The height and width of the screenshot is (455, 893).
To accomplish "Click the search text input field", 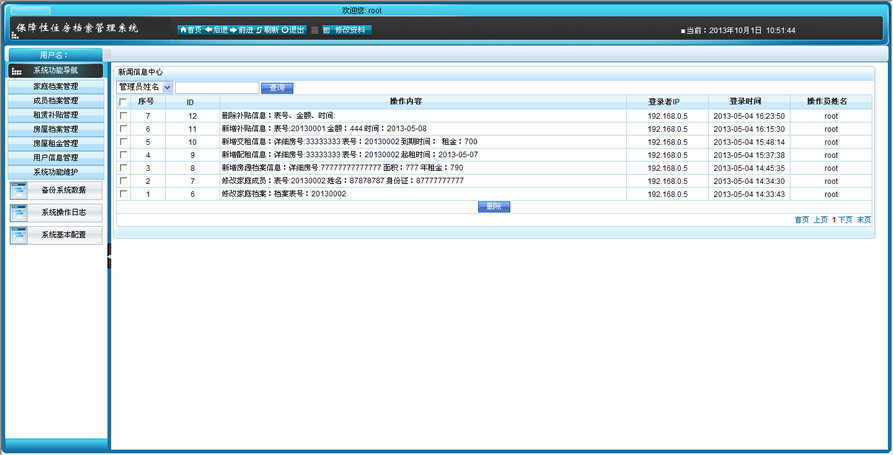I will [x=216, y=88].
